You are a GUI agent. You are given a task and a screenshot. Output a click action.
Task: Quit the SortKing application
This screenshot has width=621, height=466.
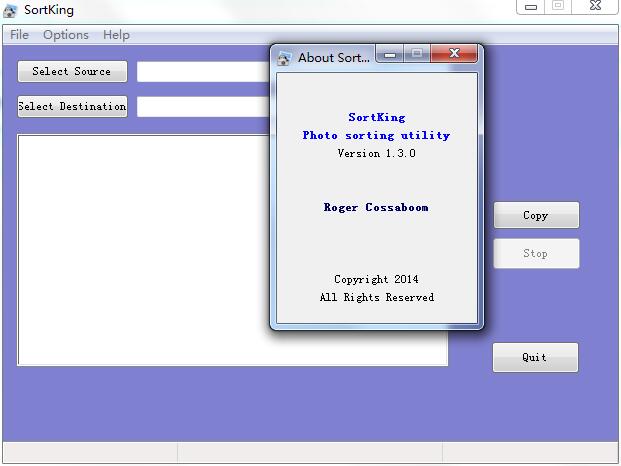coord(535,357)
